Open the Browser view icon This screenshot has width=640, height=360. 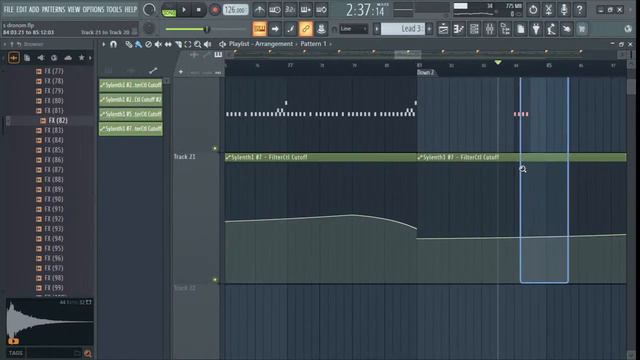505,29
